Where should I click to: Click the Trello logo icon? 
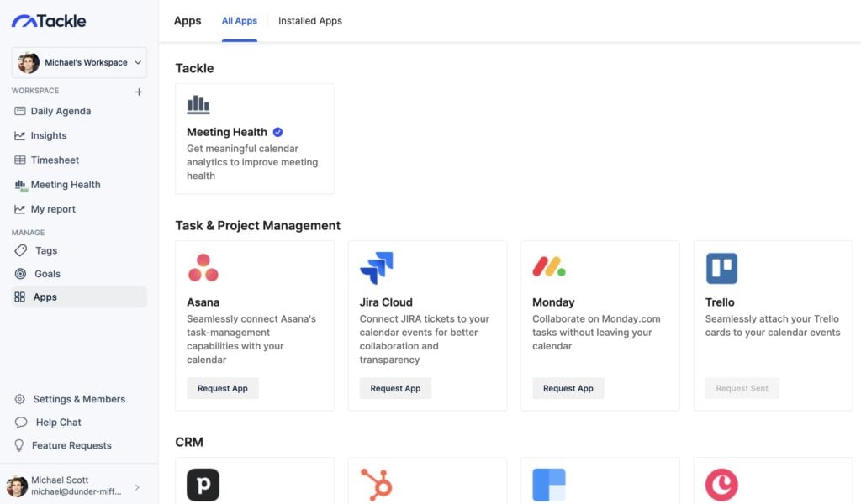tap(721, 268)
